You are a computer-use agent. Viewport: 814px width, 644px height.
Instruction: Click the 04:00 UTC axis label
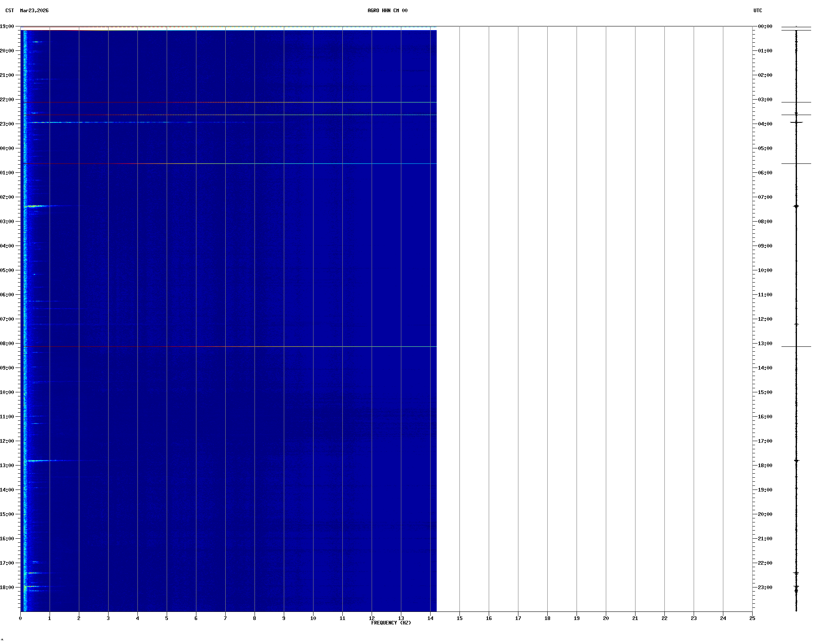pyautogui.click(x=765, y=124)
